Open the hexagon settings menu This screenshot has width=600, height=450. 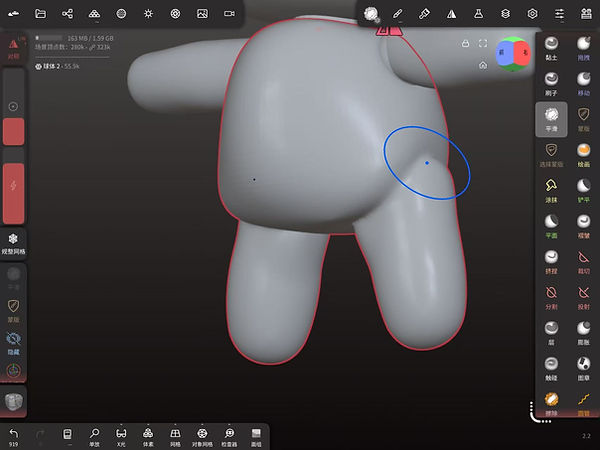[532, 14]
